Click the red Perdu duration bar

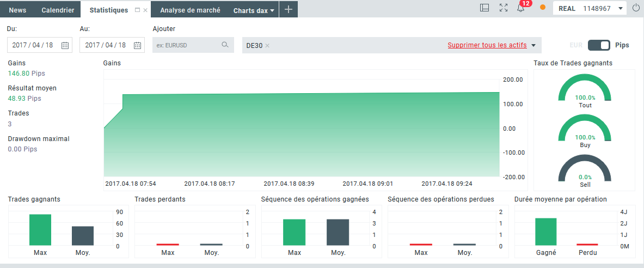click(588, 245)
